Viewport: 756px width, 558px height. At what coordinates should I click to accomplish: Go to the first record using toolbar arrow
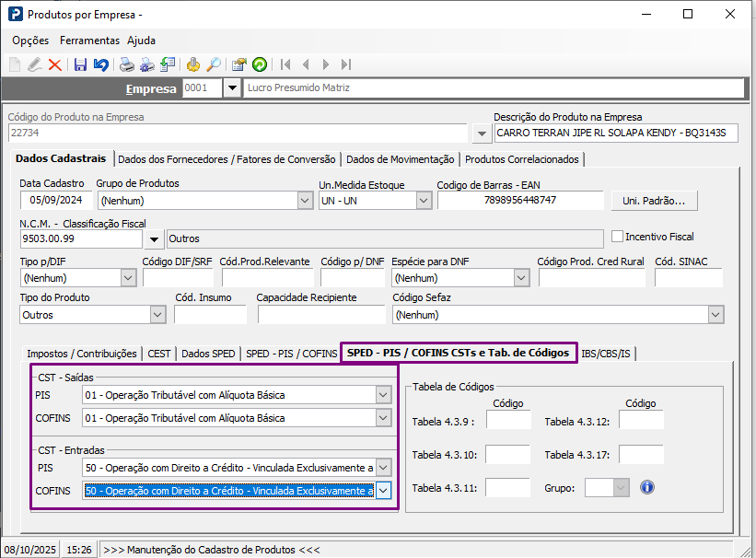pos(285,64)
